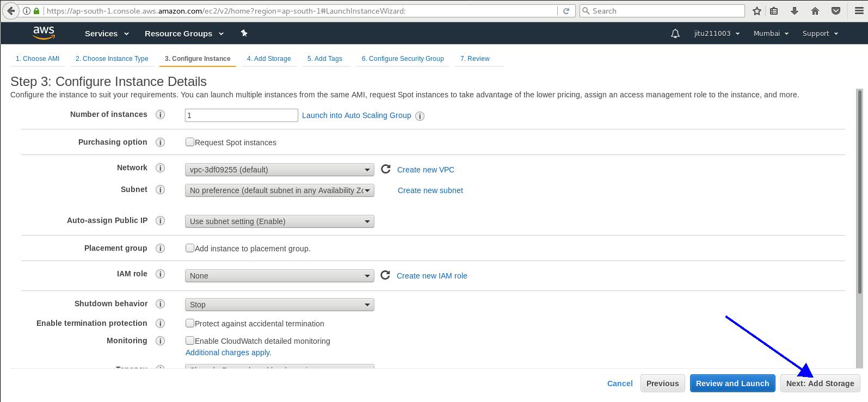The image size is (868, 402).
Task: Go to step 1 Choose AMI tab
Action: coord(38,59)
